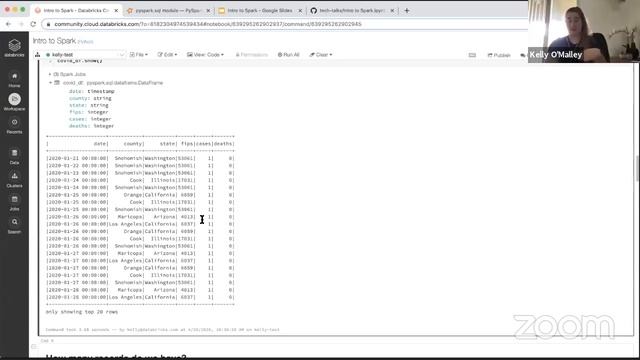
Task: Click the output table header row
Action: click(x=140, y=144)
